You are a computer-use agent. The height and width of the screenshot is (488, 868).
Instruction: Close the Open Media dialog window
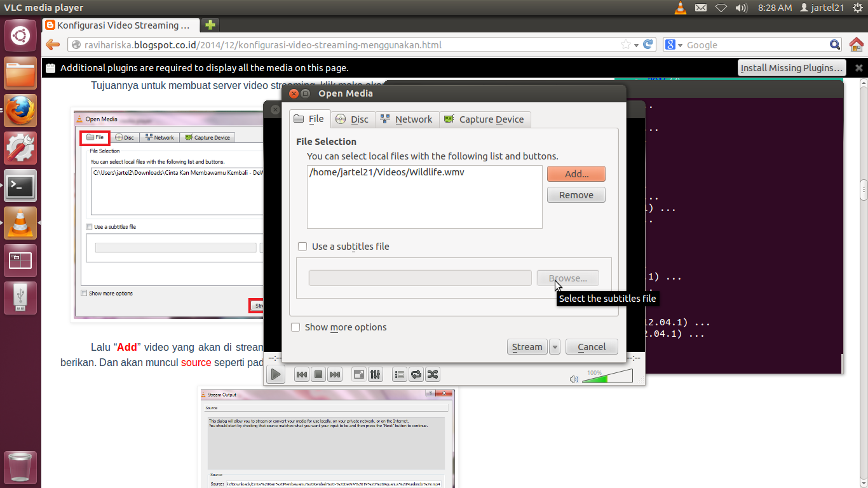point(294,93)
